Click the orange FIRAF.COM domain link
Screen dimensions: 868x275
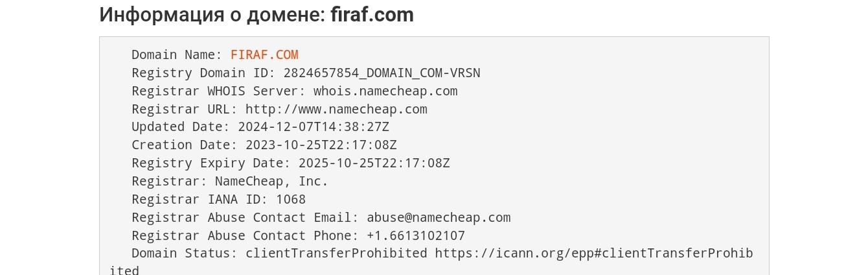coord(264,55)
